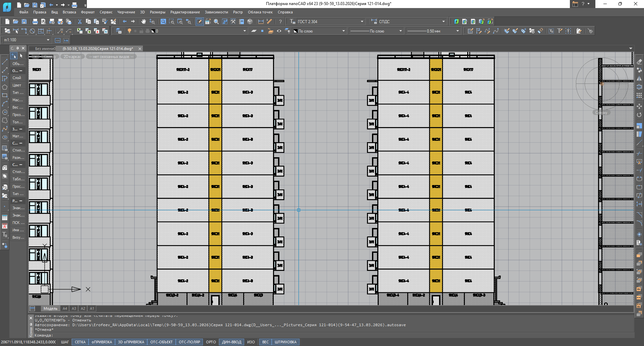Open the m1:100 scale dropdown
The width and height of the screenshot is (644, 346).
(x=48, y=40)
